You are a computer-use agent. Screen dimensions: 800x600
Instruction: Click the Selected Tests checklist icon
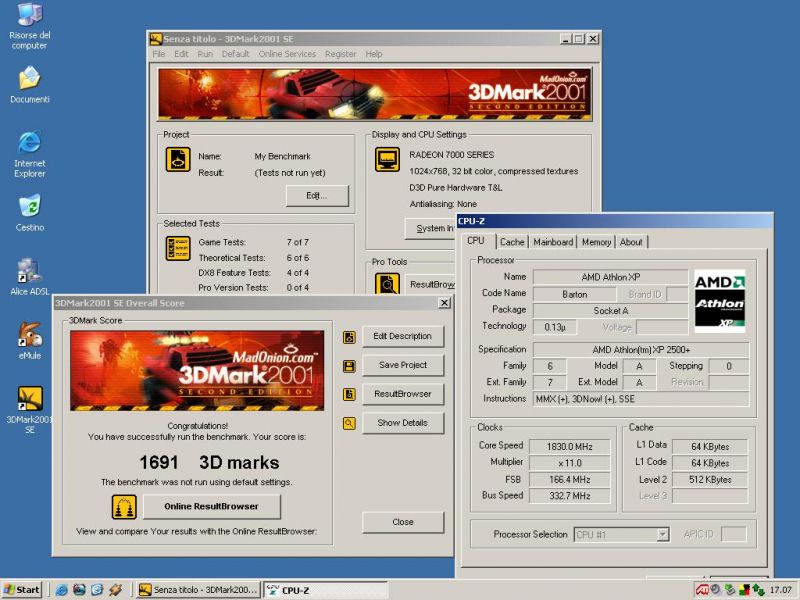coord(178,248)
